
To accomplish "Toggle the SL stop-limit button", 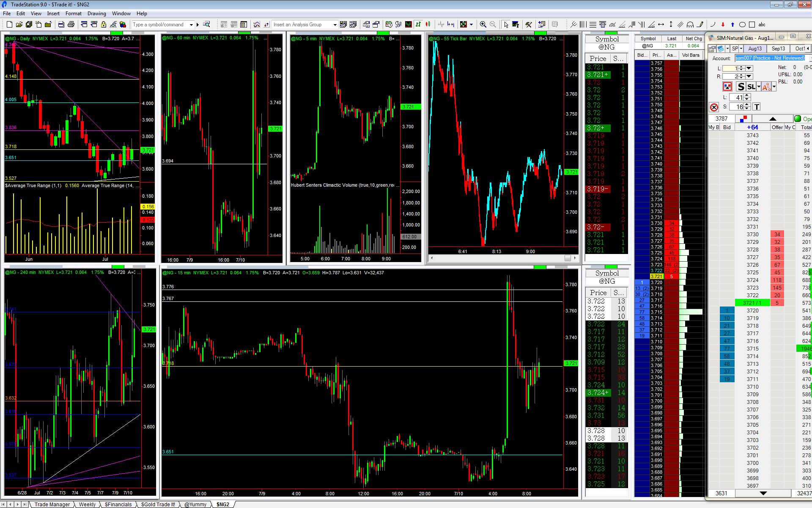I will click(751, 87).
